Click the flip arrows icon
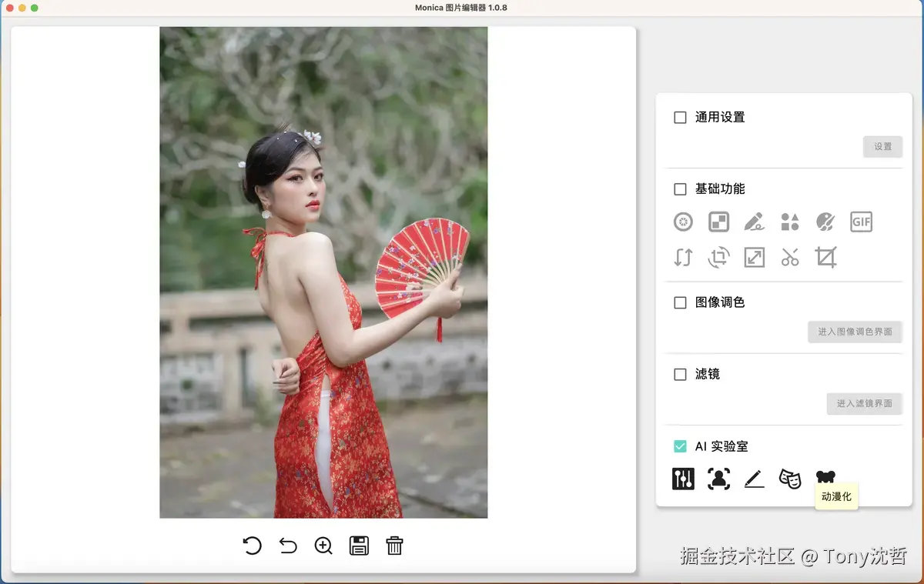The width and height of the screenshot is (924, 584). click(x=683, y=257)
